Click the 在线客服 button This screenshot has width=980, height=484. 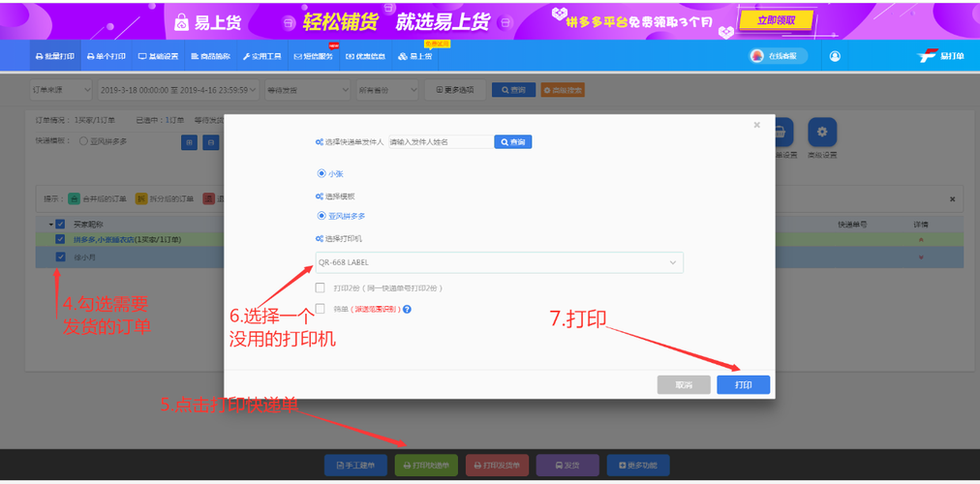[779, 56]
